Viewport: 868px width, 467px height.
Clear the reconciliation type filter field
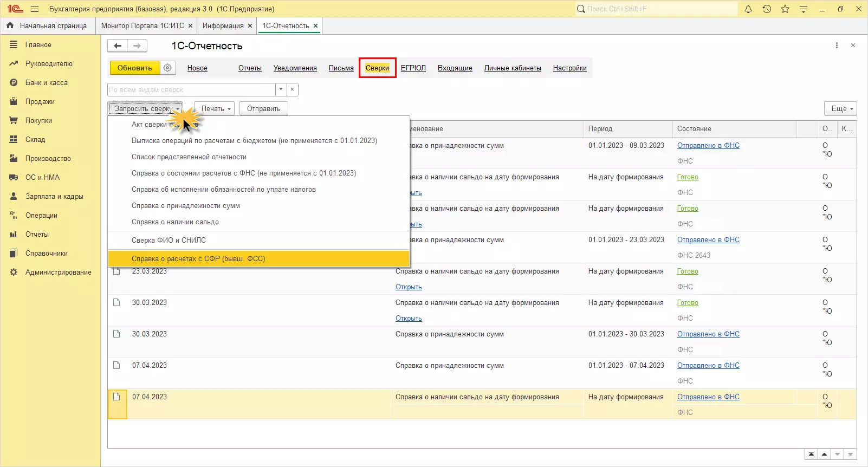tap(292, 89)
